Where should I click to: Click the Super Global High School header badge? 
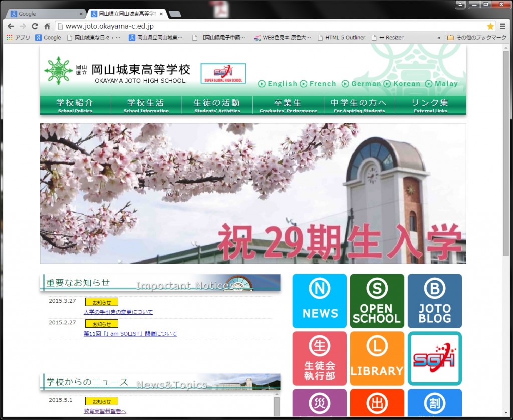click(223, 73)
